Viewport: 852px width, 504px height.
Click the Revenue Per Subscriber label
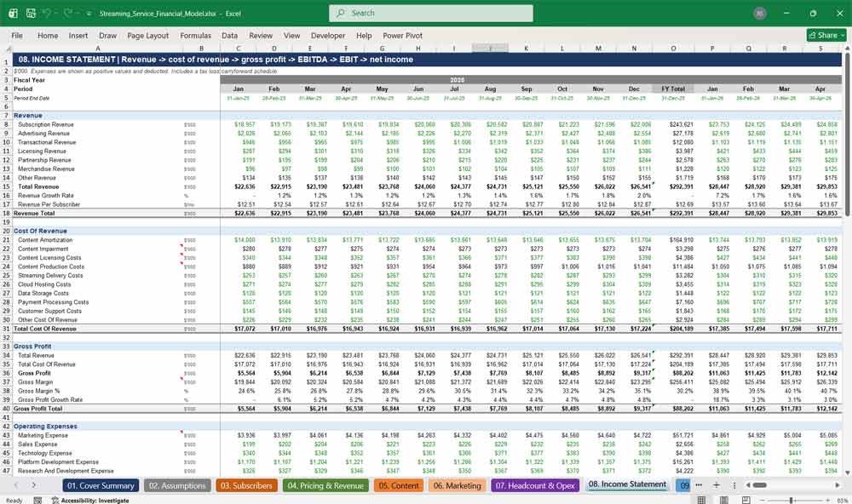click(x=49, y=204)
